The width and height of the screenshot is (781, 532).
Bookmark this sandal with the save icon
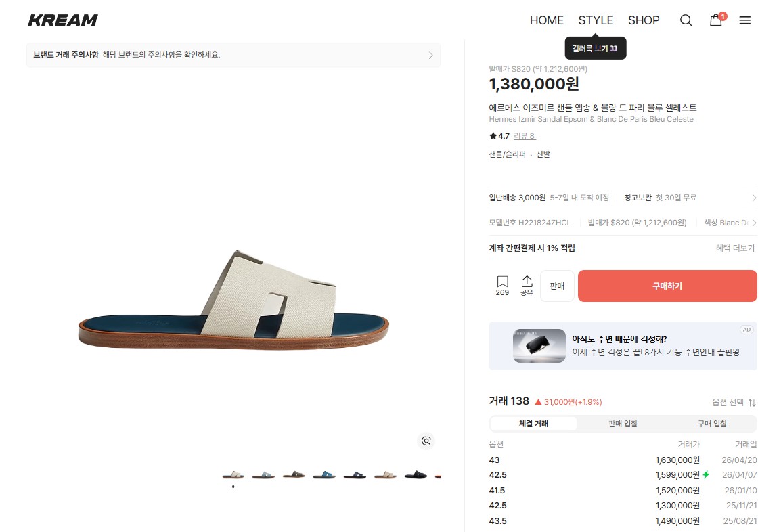[x=502, y=285]
